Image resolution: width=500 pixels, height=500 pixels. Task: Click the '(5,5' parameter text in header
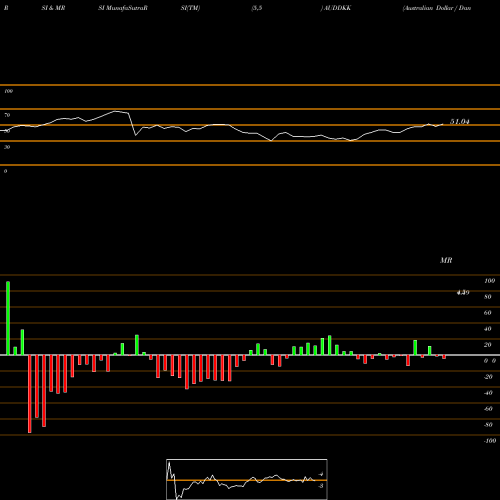point(257,8)
